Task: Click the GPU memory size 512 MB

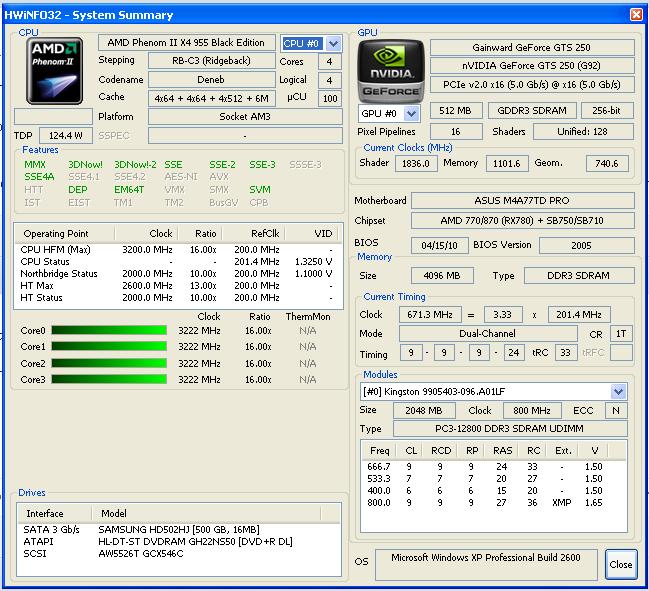Action: (x=456, y=111)
